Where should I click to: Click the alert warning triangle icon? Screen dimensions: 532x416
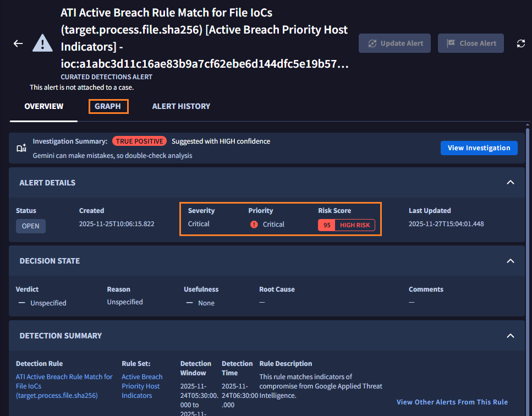point(42,43)
